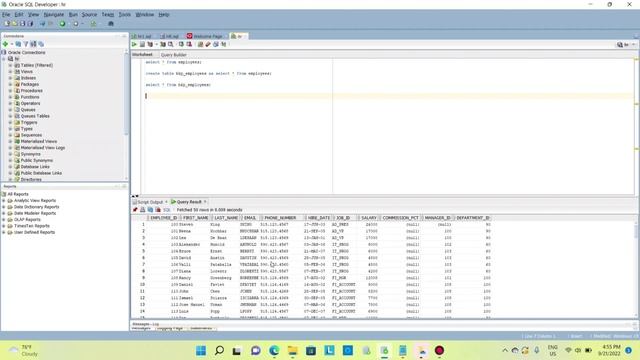Click the DEPARTMENT_ID column header
This screenshot has height=360, width=640.
(473, 218)
